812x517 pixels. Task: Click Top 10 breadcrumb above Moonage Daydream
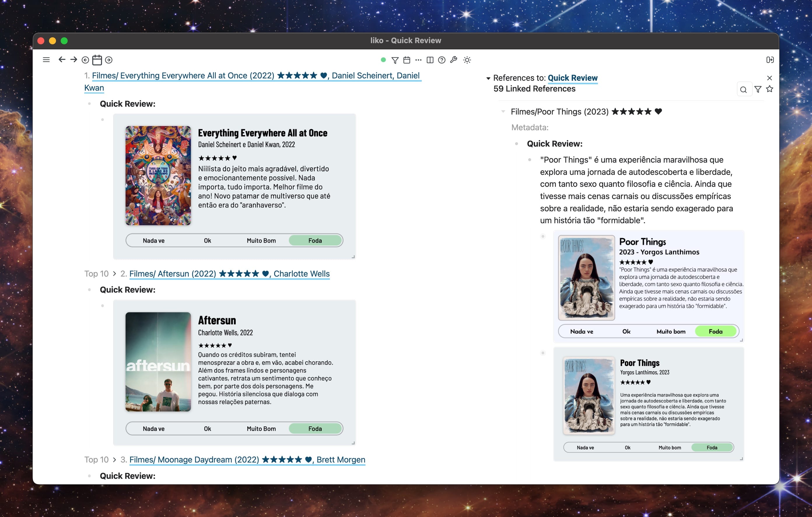pyautogui.click(x=97, y=460)
